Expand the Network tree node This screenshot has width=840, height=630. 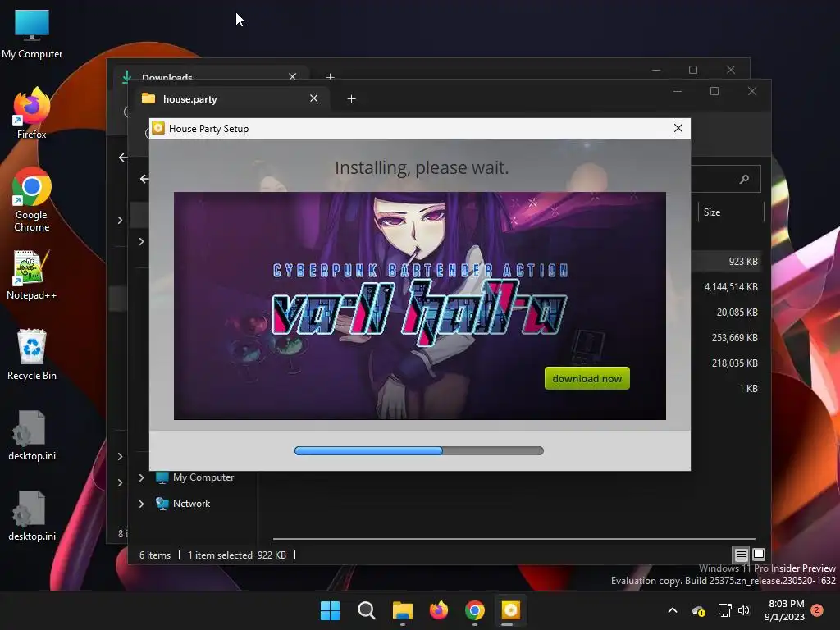coord(141,504)
